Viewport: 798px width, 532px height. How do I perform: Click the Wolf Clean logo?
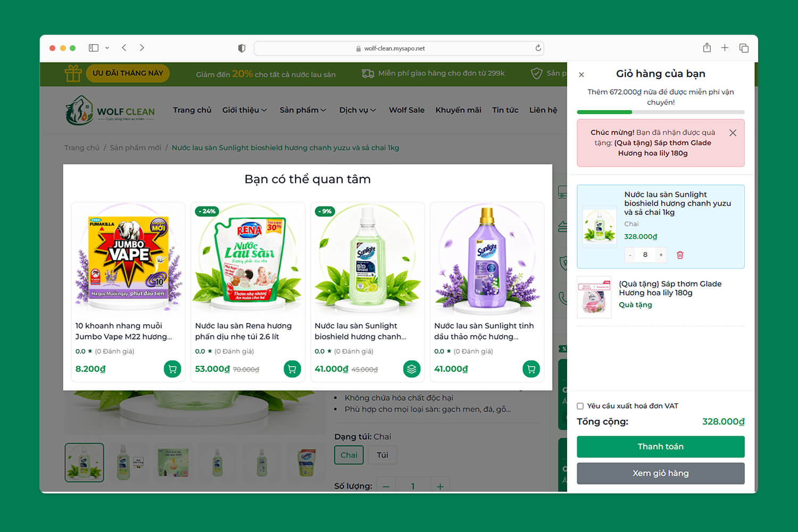pos(110,111)
